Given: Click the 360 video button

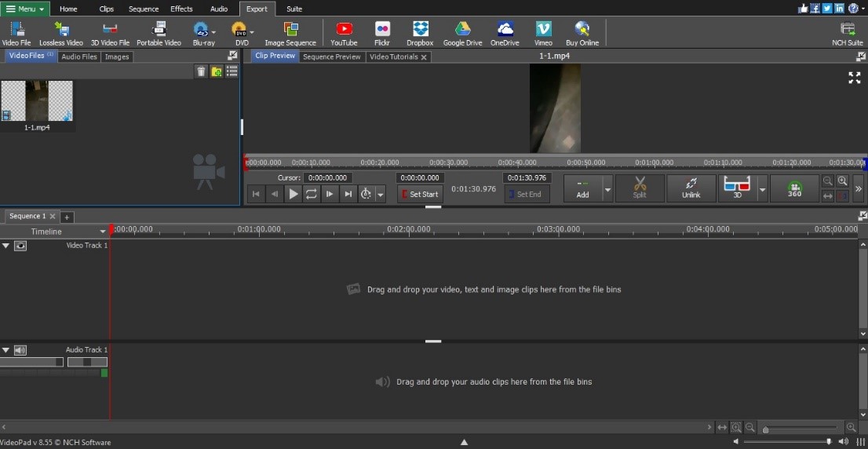Looking at the screenshot, I should [x=794, y=188].
